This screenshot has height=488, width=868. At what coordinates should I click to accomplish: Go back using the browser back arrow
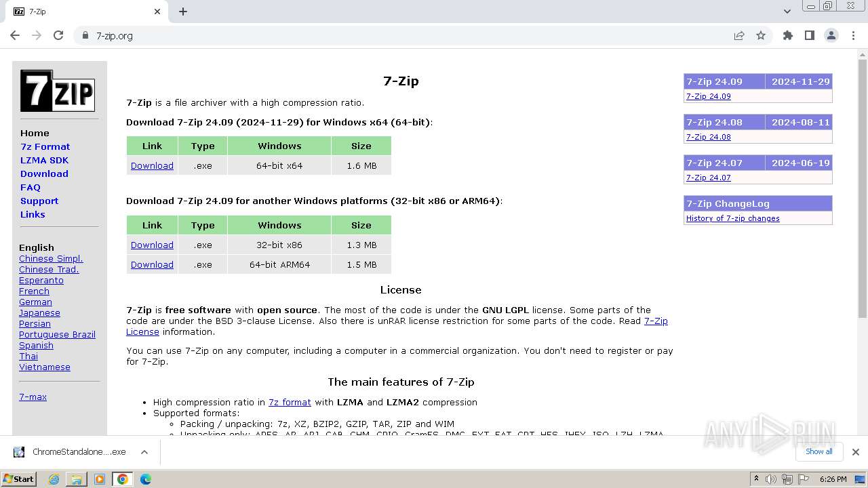point(15,36)
